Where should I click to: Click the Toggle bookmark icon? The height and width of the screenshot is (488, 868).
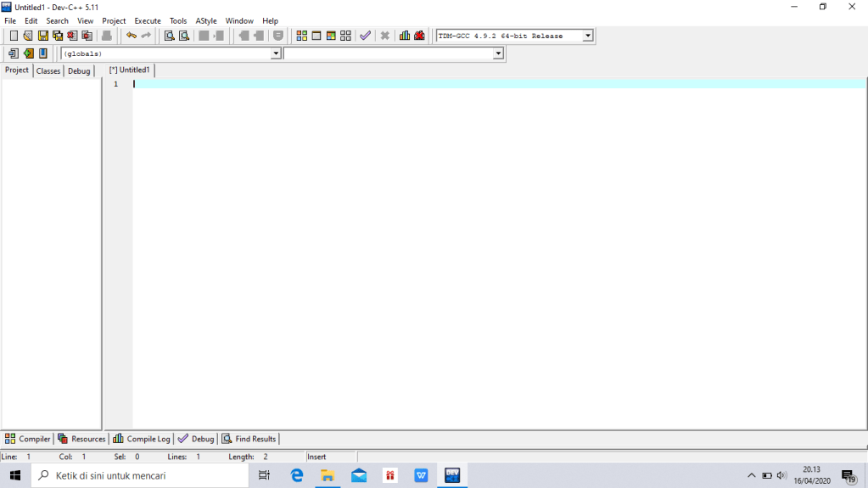coord(43,53)
